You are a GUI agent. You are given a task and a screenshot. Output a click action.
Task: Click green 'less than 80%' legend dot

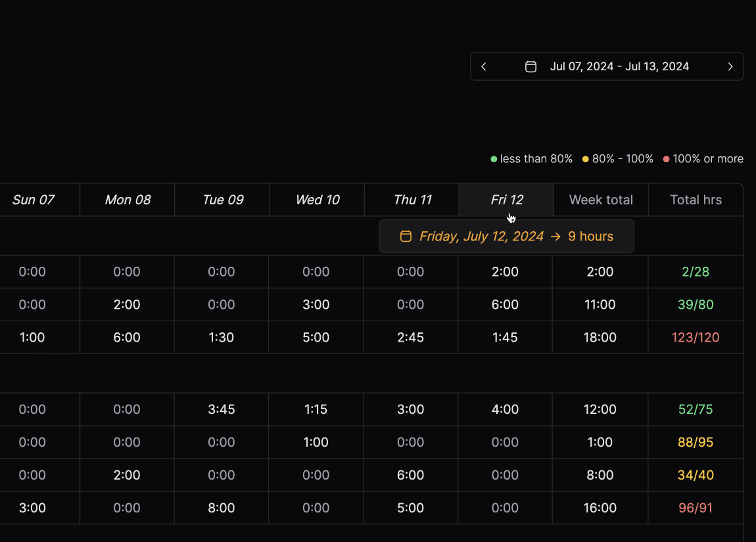tap(494, 159)
